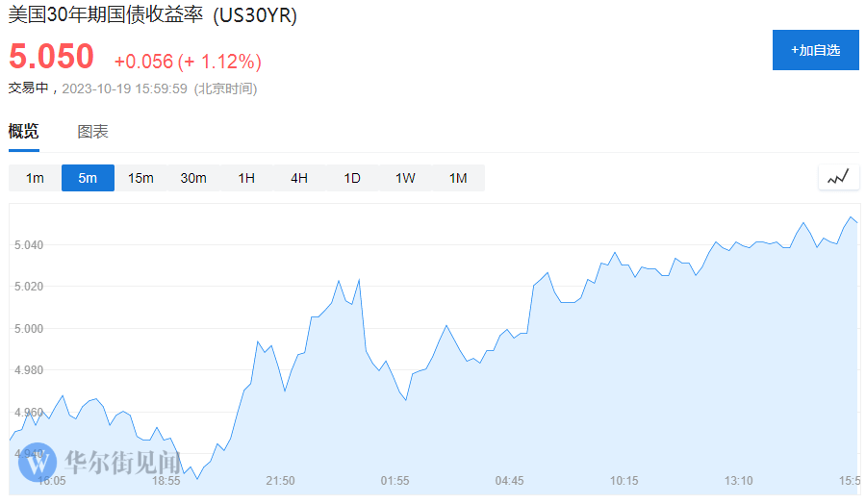
Task: Click the 10:15 time axis label
Action: pos(624,480)
